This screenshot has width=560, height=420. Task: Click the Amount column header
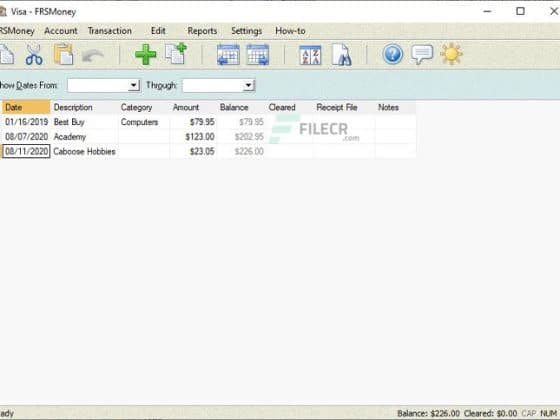(x=193, y=108)
